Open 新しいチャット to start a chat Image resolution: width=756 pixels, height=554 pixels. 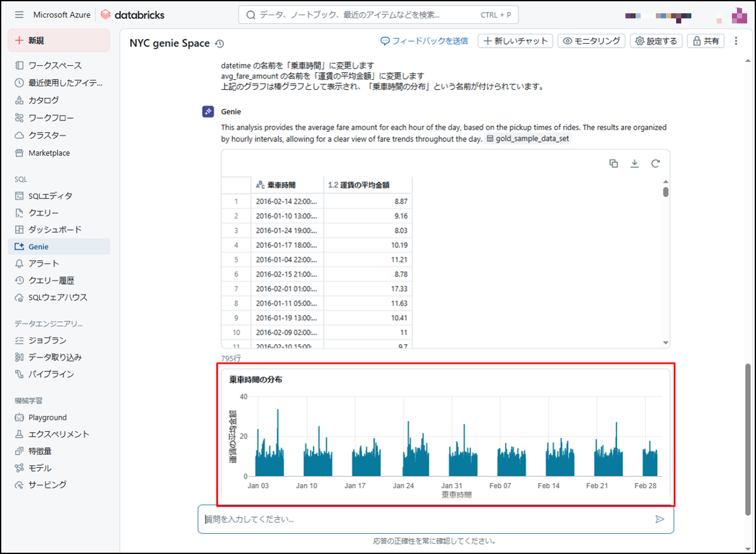[515, 41]
